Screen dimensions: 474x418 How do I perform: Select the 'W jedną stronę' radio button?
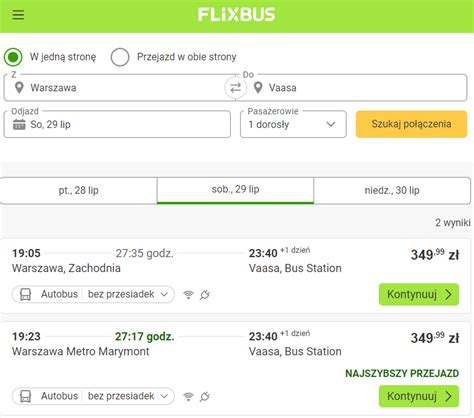(x=13, y=57)
